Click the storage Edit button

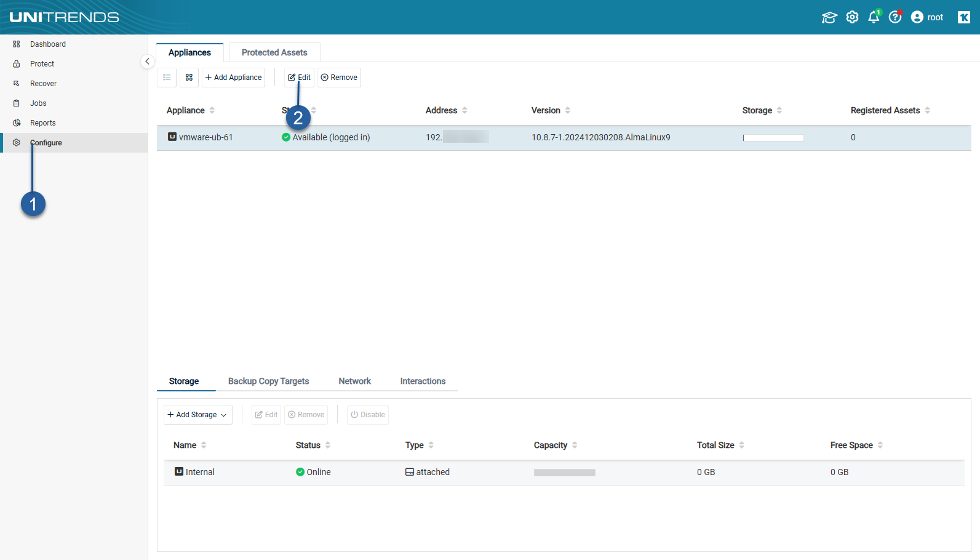tap(266, 415)
